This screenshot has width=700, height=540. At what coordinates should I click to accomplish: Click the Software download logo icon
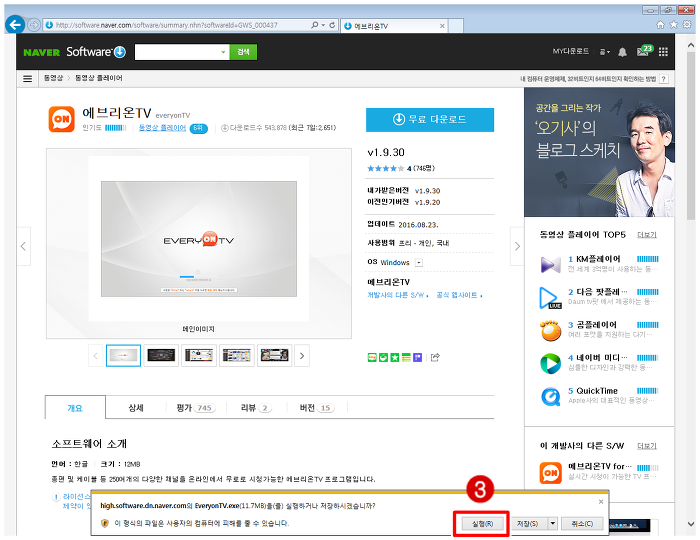pyautogui.click(x=120, y=52)
